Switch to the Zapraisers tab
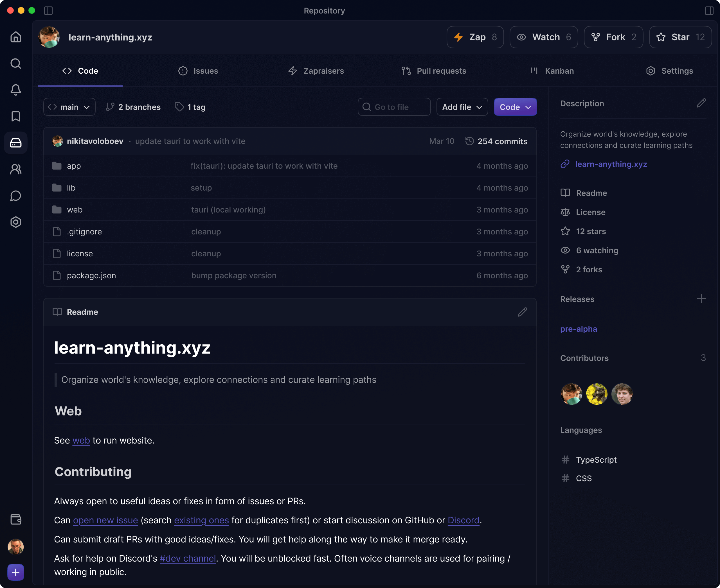The width and height of the screenshot is (720, 588). click(316, 71)
